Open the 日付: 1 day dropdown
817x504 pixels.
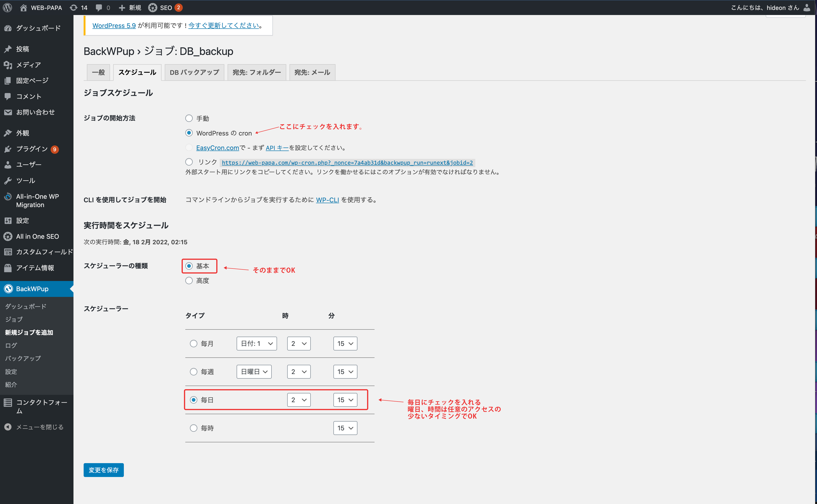(256, 343)
